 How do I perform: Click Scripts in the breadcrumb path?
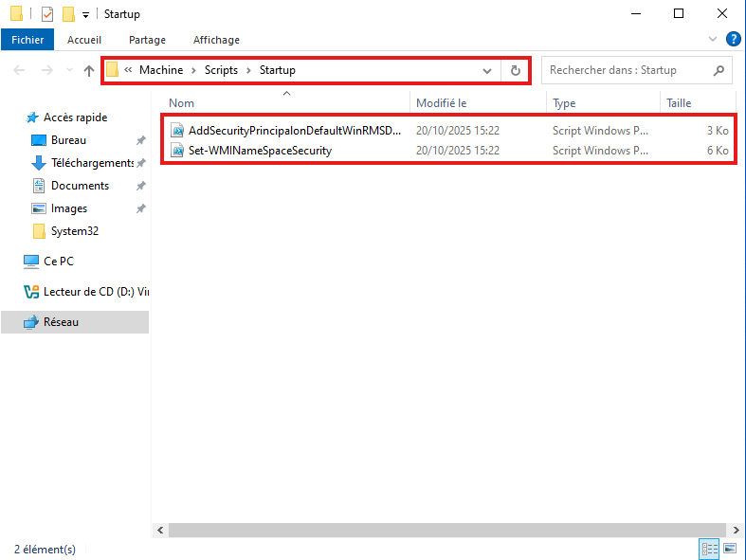(x=221, y=70)
